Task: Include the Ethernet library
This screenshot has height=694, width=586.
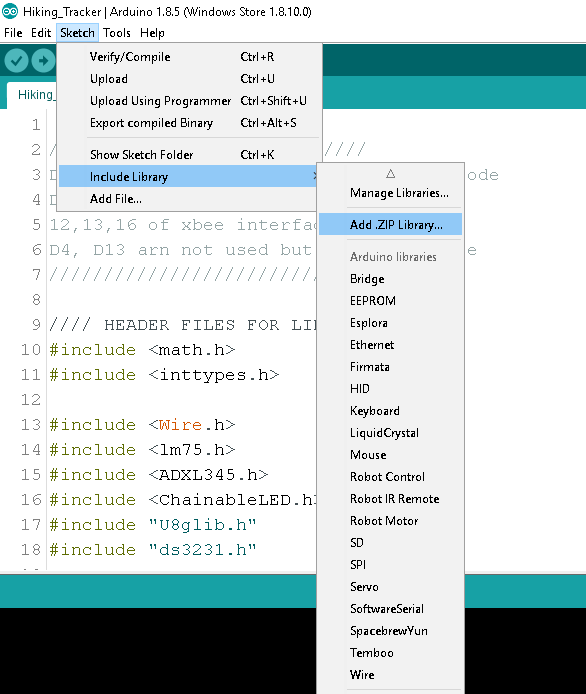Action: coord(390,345)
